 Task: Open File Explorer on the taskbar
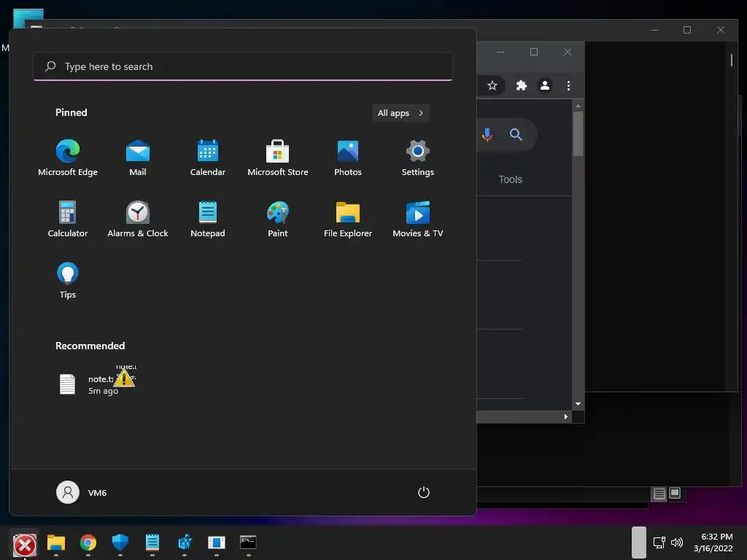(55, 542)
